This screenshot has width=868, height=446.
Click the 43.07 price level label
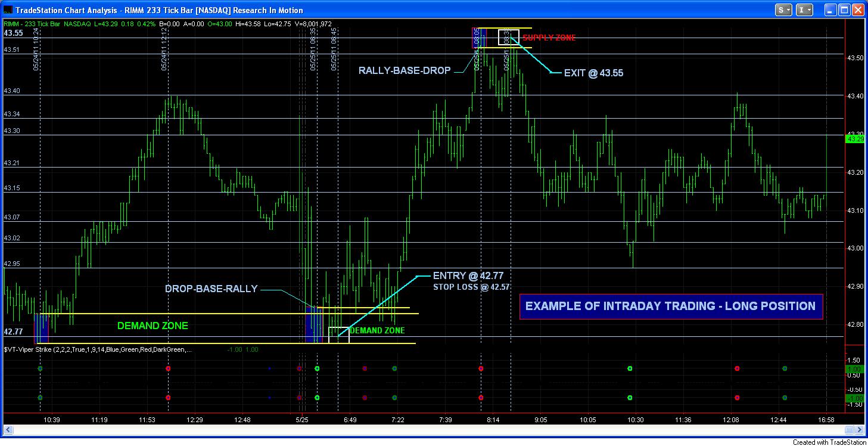12,217
